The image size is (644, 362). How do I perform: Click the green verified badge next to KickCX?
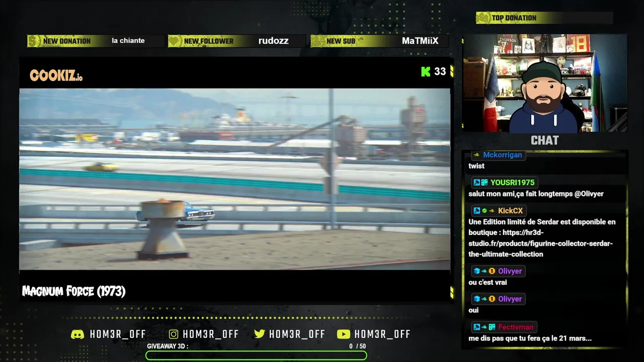(485, 211)
